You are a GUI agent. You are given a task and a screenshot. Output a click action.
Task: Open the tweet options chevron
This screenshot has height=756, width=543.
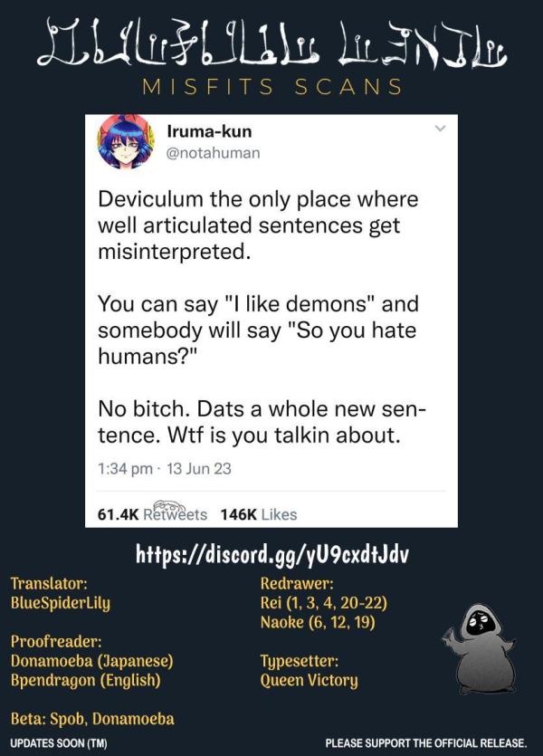(440, 129)
